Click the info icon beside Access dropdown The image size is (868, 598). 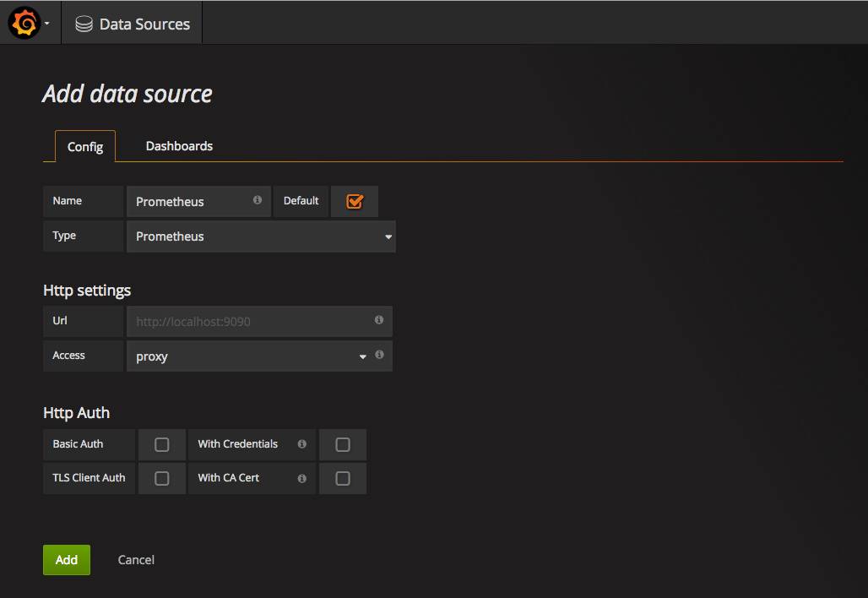point(378,355)
